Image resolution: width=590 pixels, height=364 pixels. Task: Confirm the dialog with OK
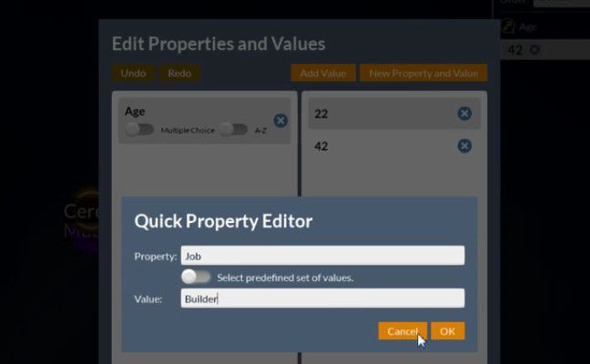click(447, 331)
